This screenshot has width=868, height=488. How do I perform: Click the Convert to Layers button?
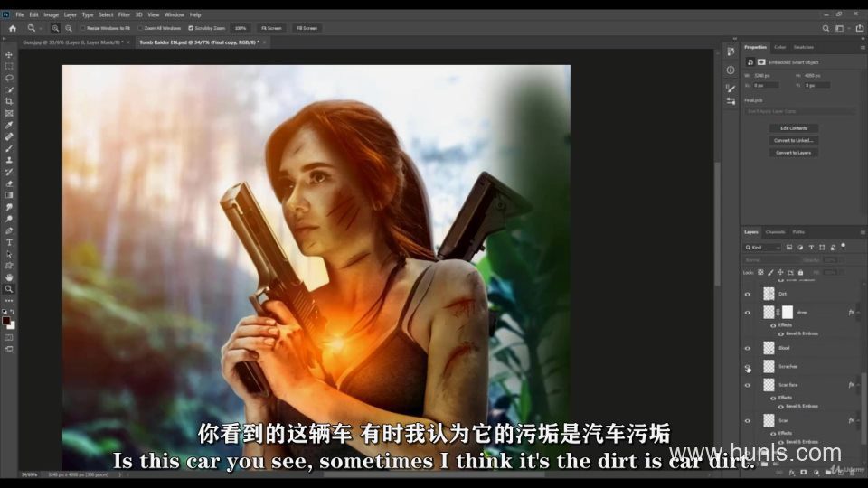pos(793,153)
